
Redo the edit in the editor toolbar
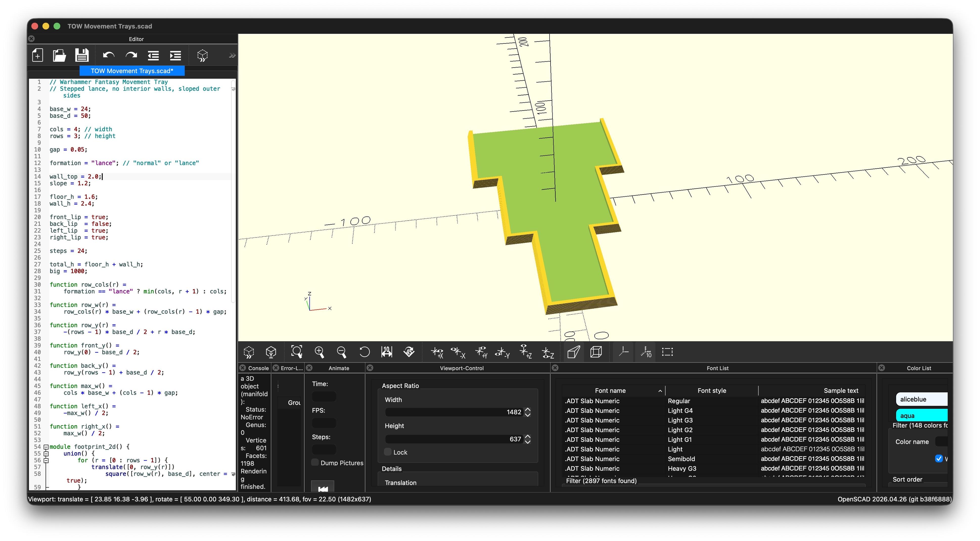coord(131,56)
